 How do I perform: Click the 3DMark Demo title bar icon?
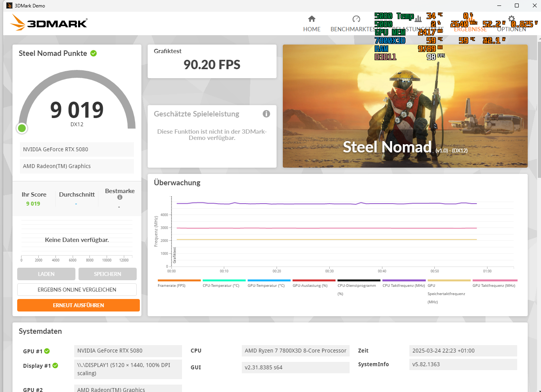tap(9, 5)
